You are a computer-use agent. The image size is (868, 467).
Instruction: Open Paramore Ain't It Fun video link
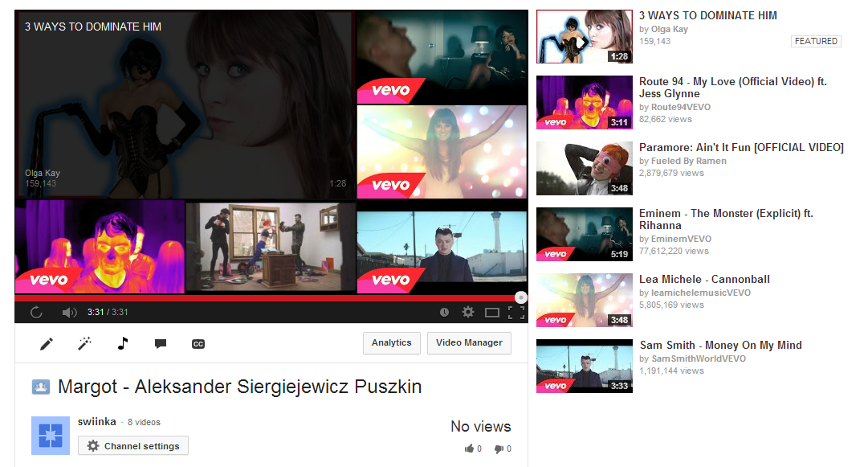click(741, 147)
